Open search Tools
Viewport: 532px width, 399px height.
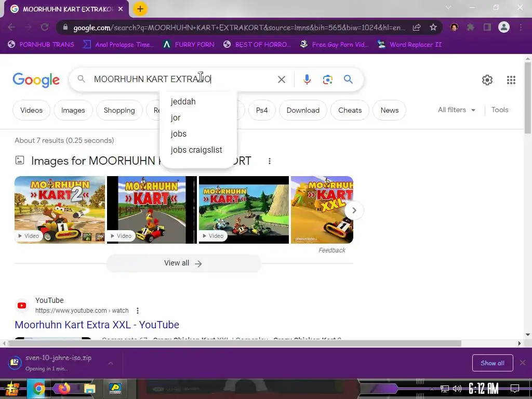(500, 110)
